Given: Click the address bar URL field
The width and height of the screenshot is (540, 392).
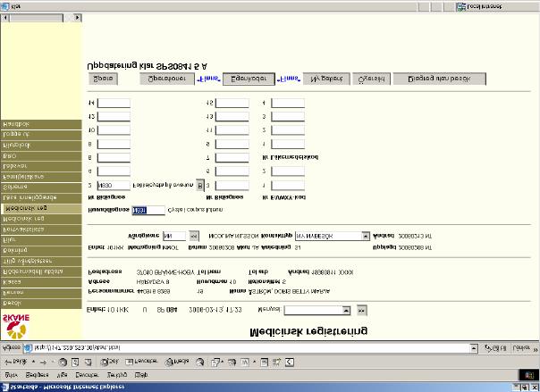Looking at the screenshot, I should (251, 348).
